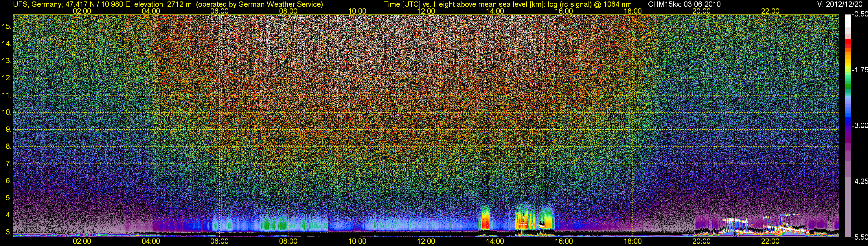Click the '7.' km height axis label

[x=8, y=164]
